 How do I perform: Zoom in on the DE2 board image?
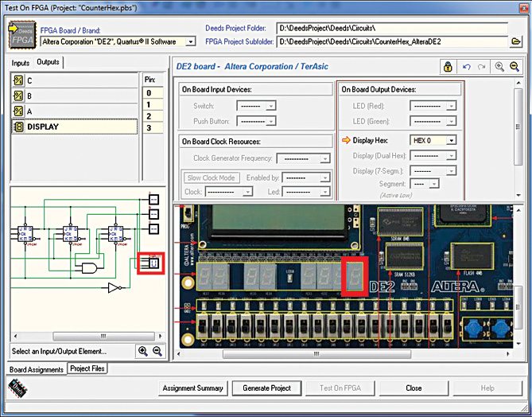499,67
